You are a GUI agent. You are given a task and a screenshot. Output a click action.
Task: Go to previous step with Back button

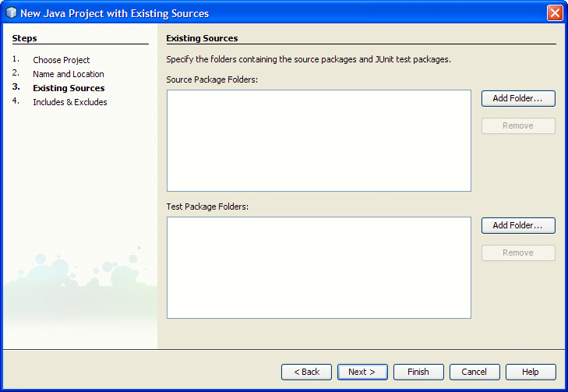[x=306, y=372]
